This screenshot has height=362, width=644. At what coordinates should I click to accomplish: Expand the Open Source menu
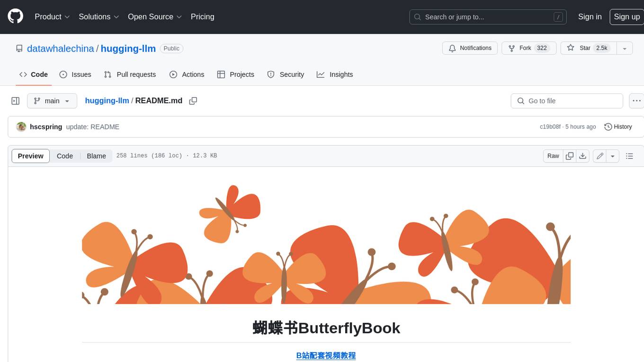pyautogui.click(x=155, y=17)
